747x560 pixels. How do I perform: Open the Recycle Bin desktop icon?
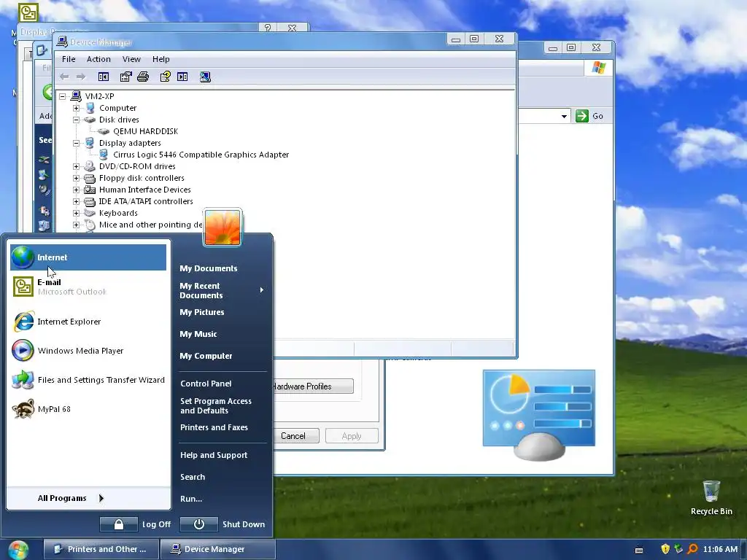(711, 497)
